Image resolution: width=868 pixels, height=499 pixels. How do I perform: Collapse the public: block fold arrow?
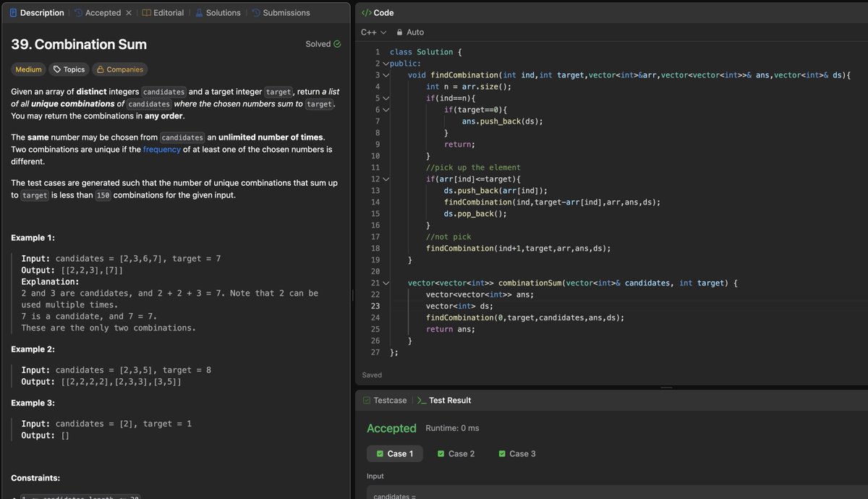coord(386,64)
